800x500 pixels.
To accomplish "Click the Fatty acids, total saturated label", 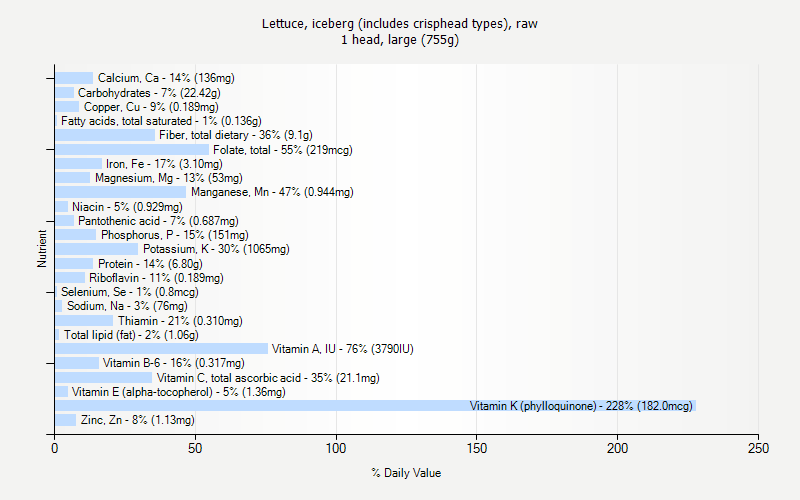I will (x=161, y=121).
